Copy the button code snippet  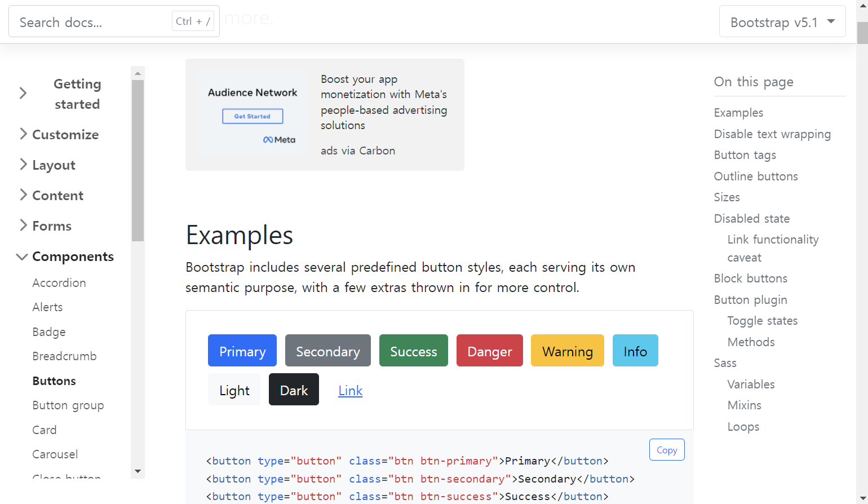coord(667,450)
